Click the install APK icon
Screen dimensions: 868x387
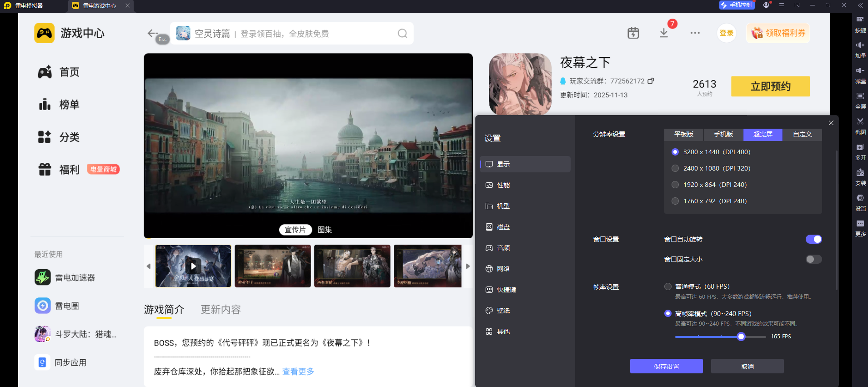pyautogui.click(x=860, y=173)
